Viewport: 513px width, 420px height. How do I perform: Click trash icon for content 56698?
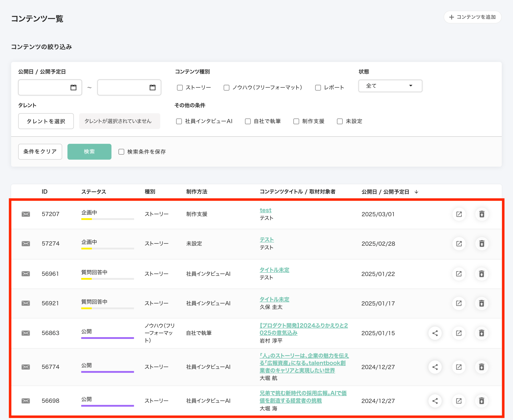[x=482, y=401]
